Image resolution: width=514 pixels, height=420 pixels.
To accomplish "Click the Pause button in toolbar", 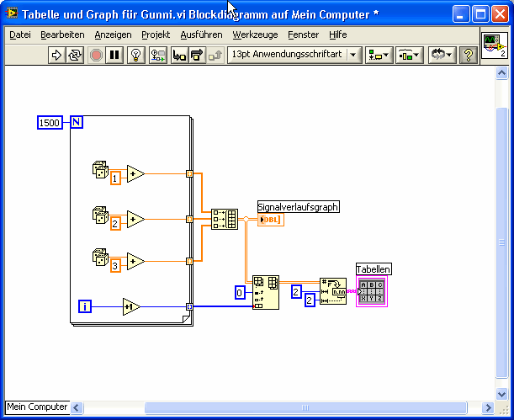I will tap(114, 55).
